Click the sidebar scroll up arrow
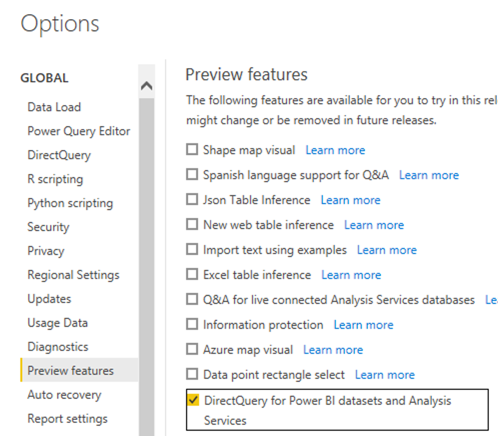The width and height of the screenshot is (498, 436). point(147,86)
